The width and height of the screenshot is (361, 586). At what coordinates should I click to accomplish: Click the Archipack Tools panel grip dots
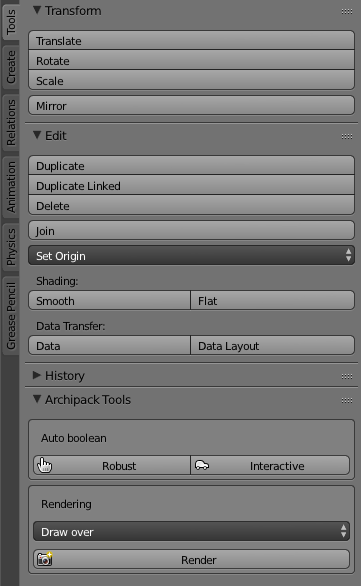(x=347, y=401)
